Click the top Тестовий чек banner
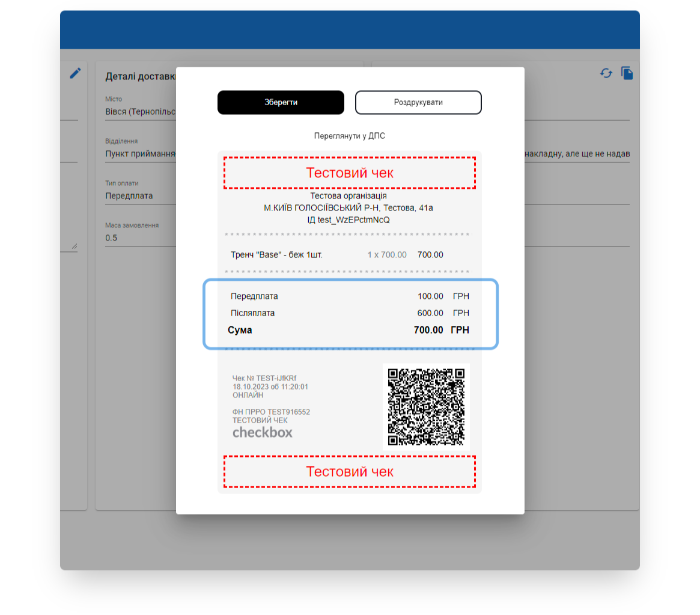 349,173
